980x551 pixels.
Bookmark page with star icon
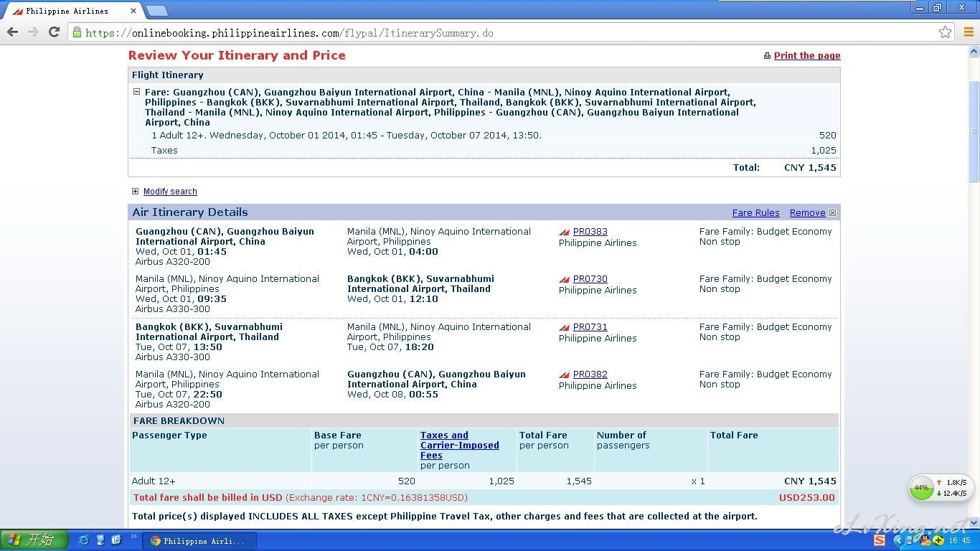click(945, 32)
